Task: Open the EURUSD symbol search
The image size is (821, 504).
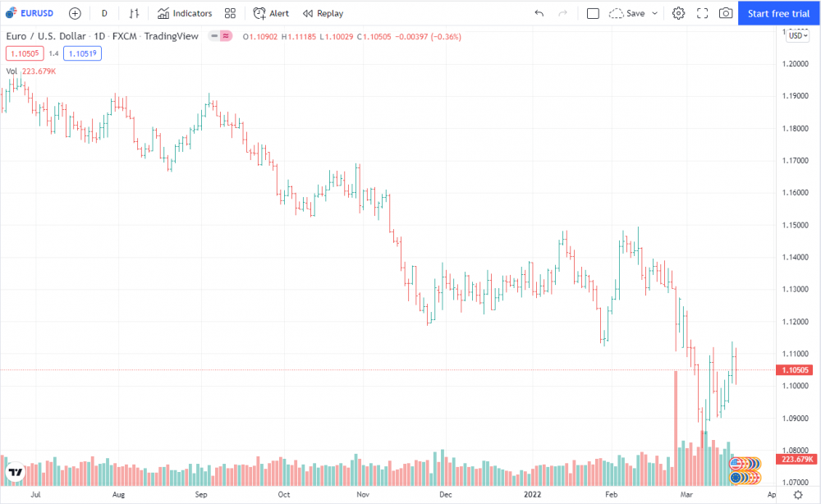Action: tap(30, 13)
